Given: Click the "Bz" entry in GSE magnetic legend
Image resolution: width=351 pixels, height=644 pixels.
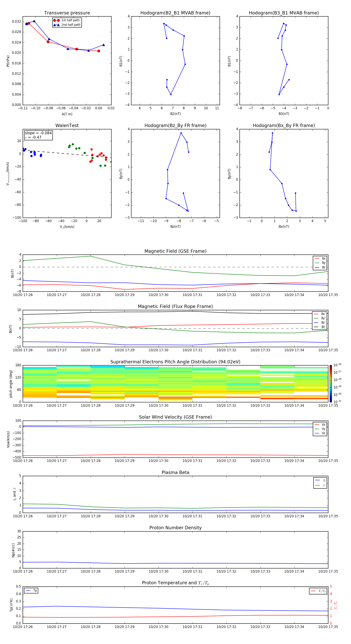Looking at the screenshot, I should tap(320, 268).
